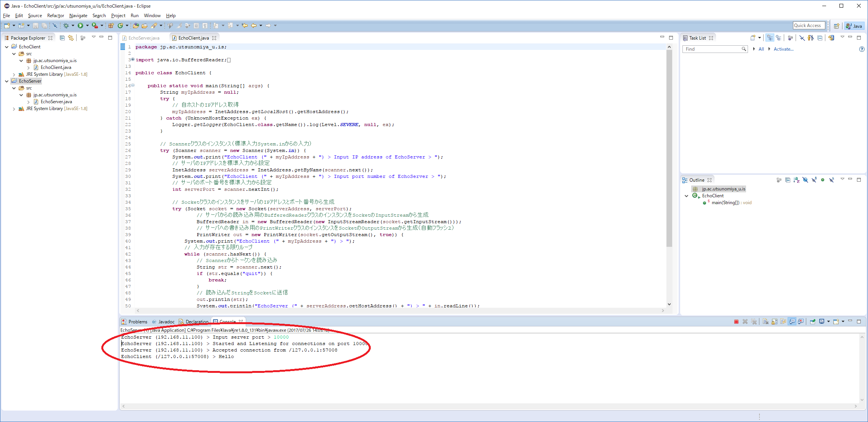Click in the Quick Access field

click(809, 26)
